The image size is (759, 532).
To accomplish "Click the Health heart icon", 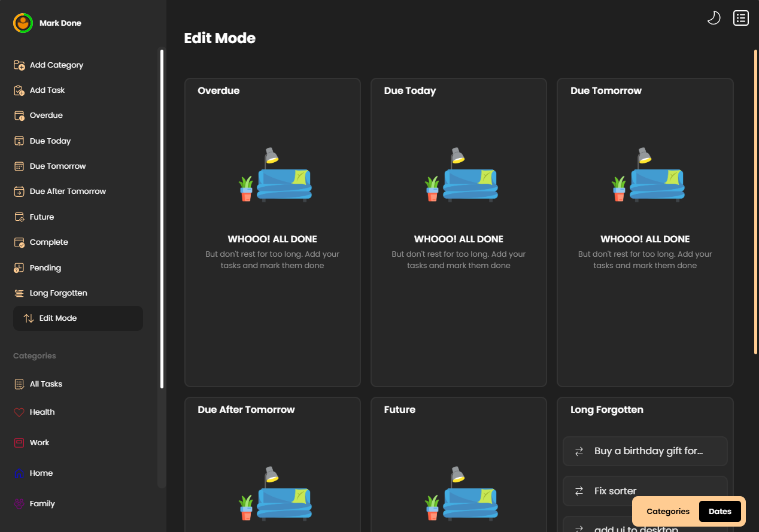I will pyautogui.click(x=19, y=412).
